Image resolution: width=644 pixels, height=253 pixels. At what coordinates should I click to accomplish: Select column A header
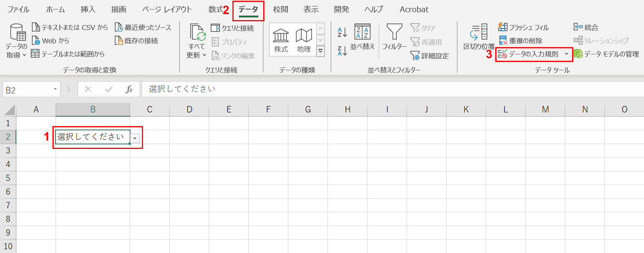tap(36, 109)
